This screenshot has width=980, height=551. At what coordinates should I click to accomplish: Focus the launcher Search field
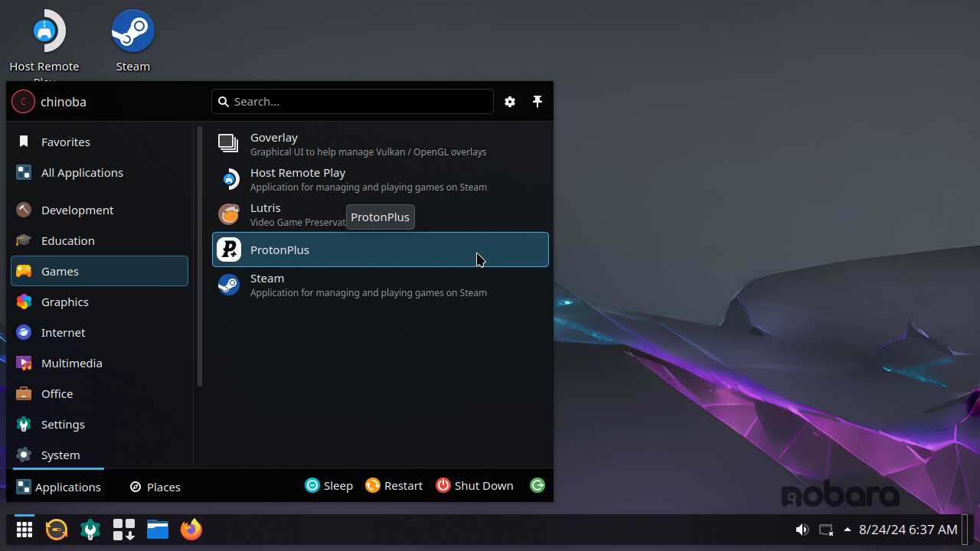(352, 102)
